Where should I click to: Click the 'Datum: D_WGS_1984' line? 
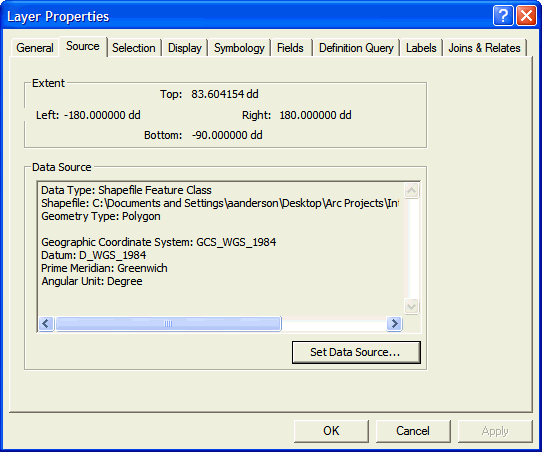(93, 255)
